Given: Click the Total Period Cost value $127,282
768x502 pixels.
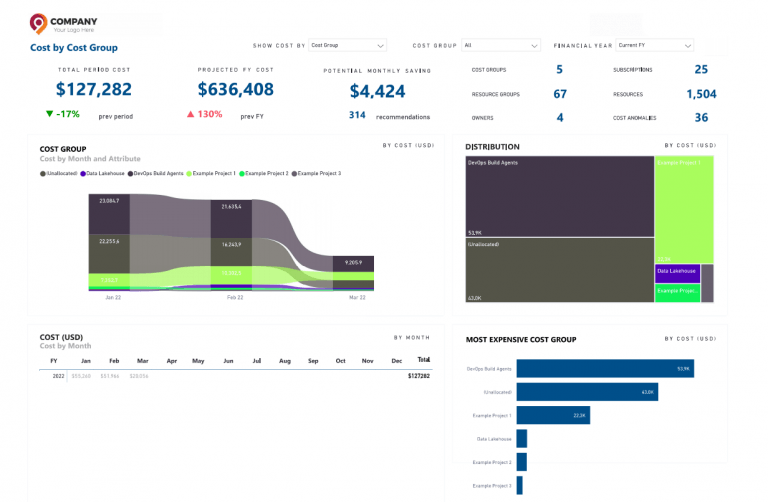Looking at the screenshot, I should pos(94,89).
